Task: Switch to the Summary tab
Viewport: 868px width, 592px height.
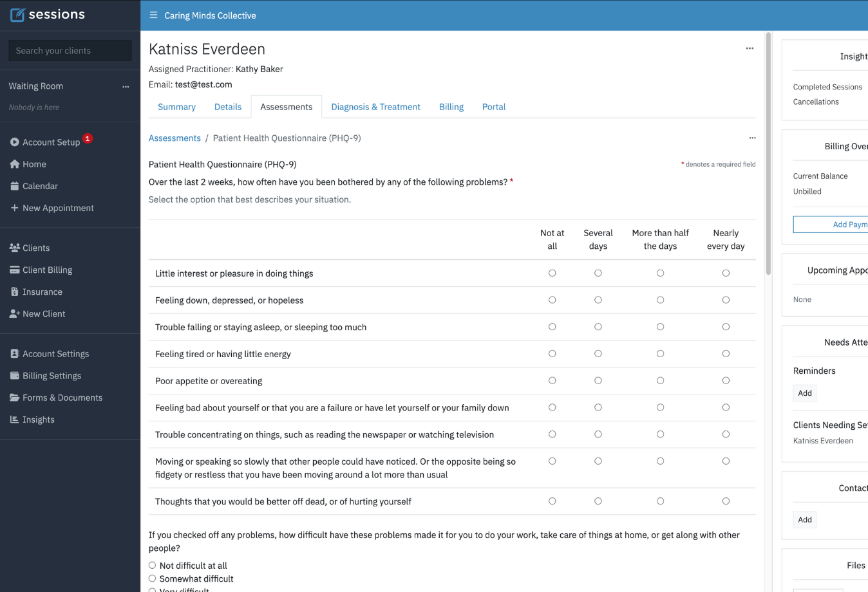Action: 176,107
